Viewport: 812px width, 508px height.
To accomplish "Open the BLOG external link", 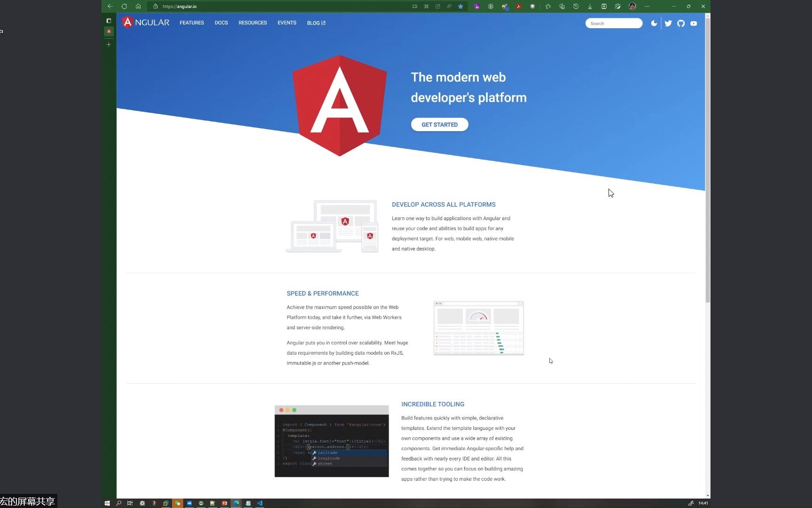I will click(316, 23).
